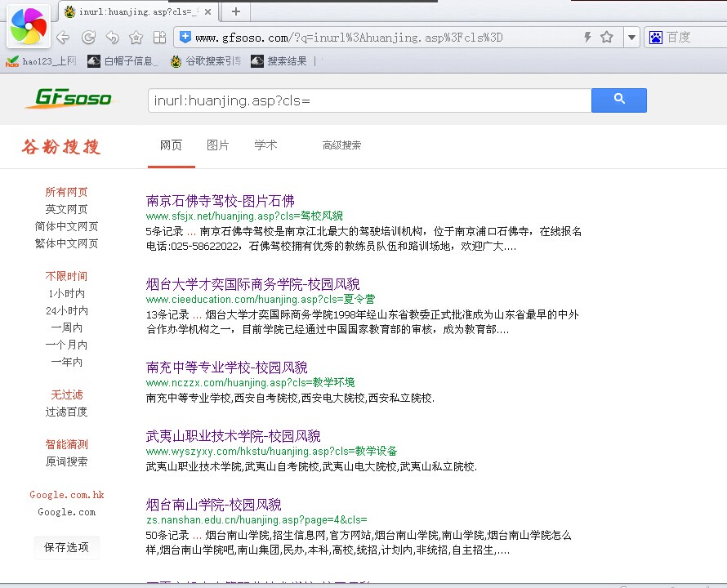This screenshot has height=588, width=727.
Task: Select the 网页 tab
Action: 171,145
